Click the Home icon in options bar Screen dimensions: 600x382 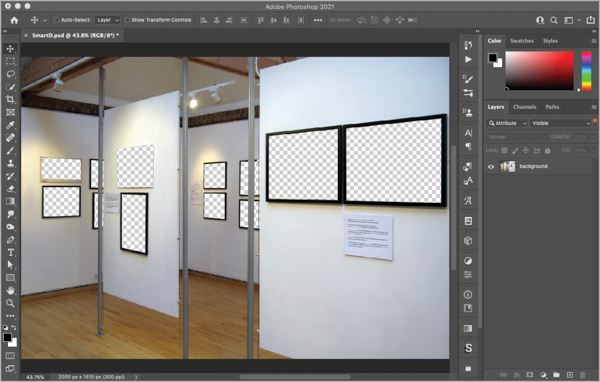click(14, 20)
